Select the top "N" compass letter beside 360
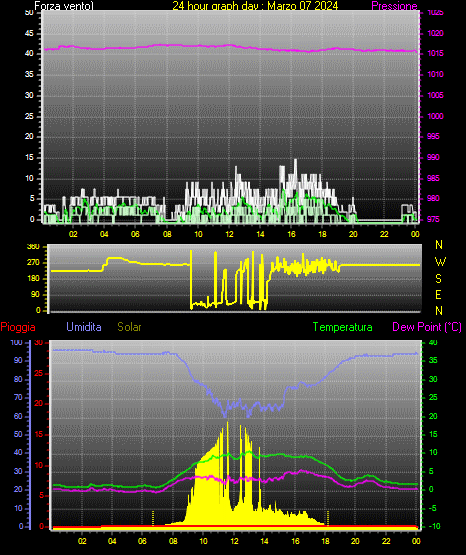Screen dimensions: 466x555 [x=439, y=245]
